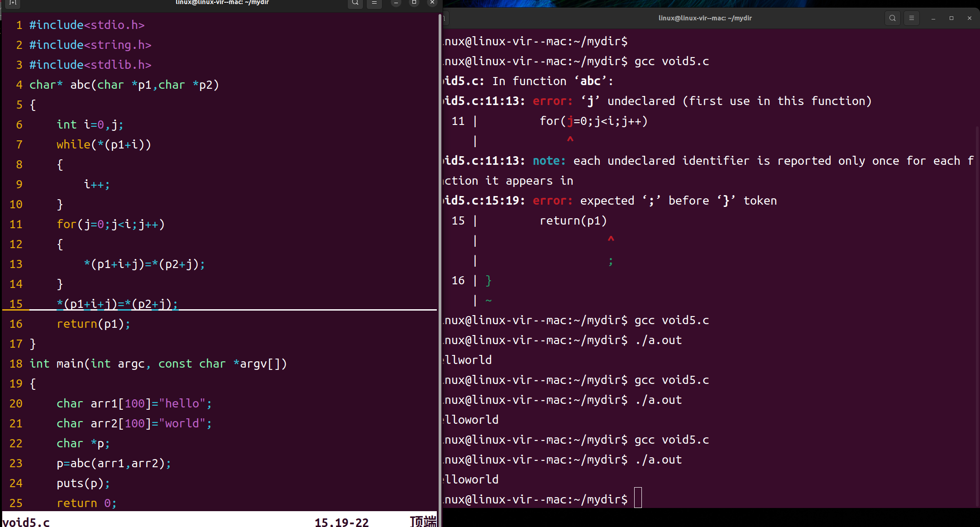Click the return(p1); statement in vim
Image resolution: width=980 pixels, height=527 pixels.
[x=93, y=324]
